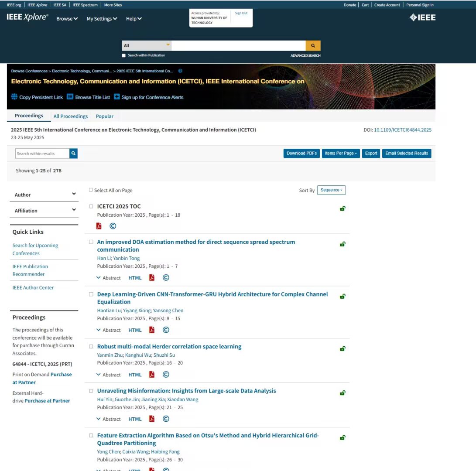476x471 pixels.
Task: Open the Browse menu in header
Action: pyautogui.click(x=67, y=19)
